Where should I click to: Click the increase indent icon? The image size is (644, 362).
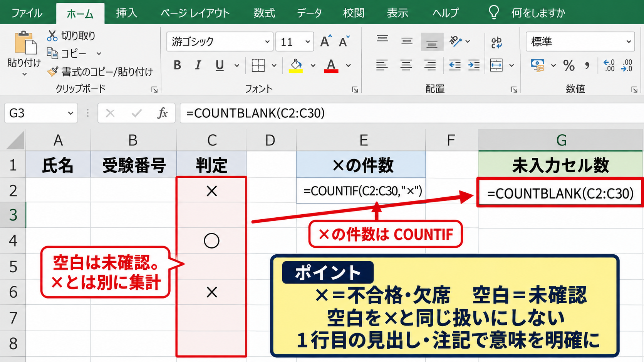[474, 65]
